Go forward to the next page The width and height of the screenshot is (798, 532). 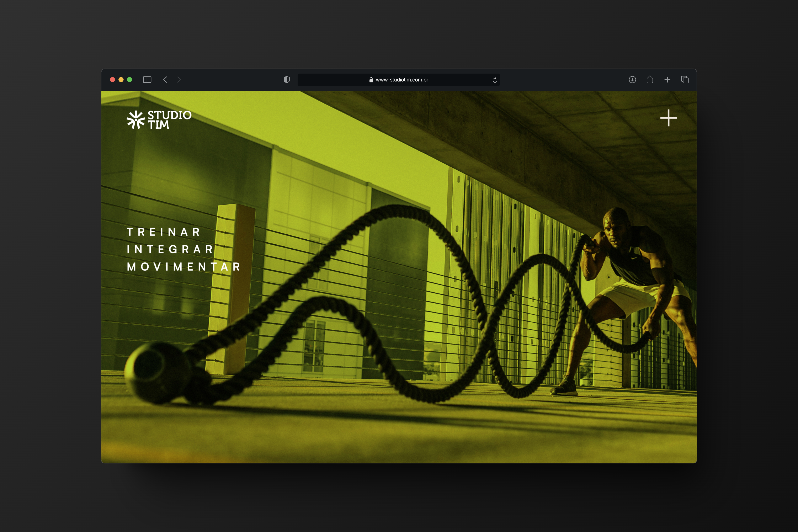(179, 80)
